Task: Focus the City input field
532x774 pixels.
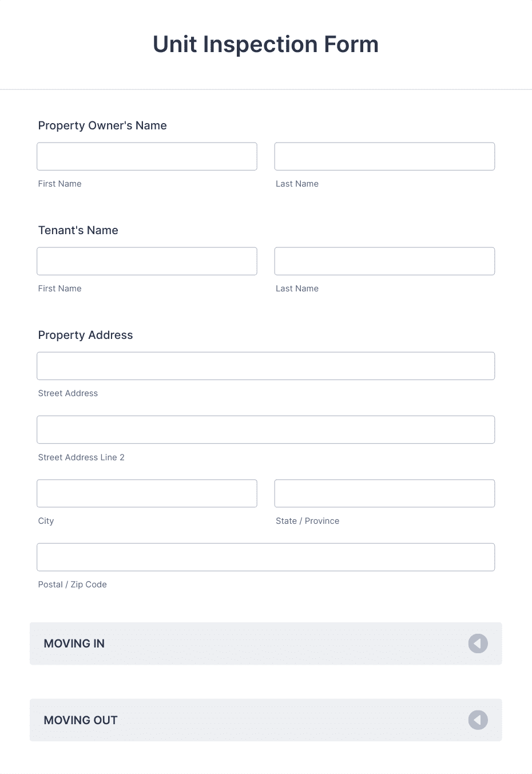Action: coord(146,493)
